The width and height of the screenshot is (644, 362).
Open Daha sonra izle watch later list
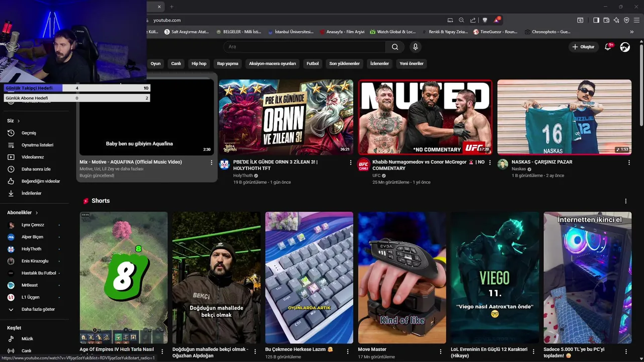coord(35,169)
